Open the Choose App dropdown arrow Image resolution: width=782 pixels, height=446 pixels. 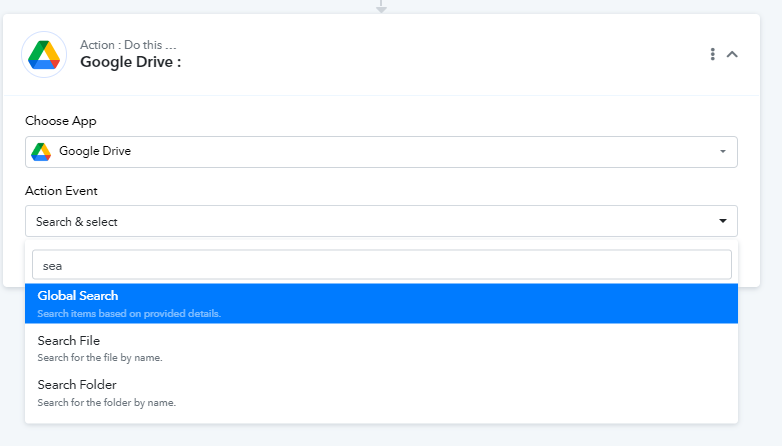click(x=723, y=151)
